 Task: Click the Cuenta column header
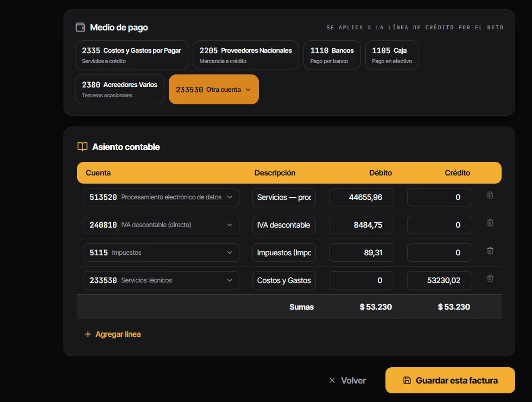point(98,173)
